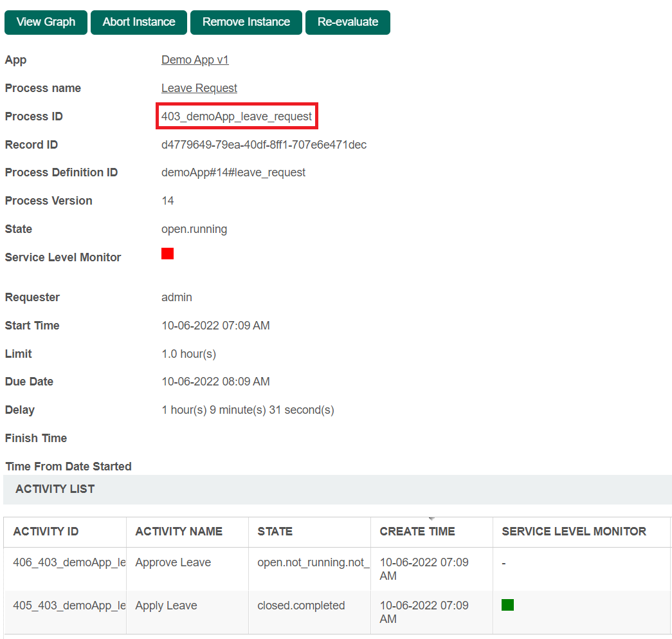Sort by the Activity ID column header
Viewport: 672px width, 639px height.
[x=46, y=532]
